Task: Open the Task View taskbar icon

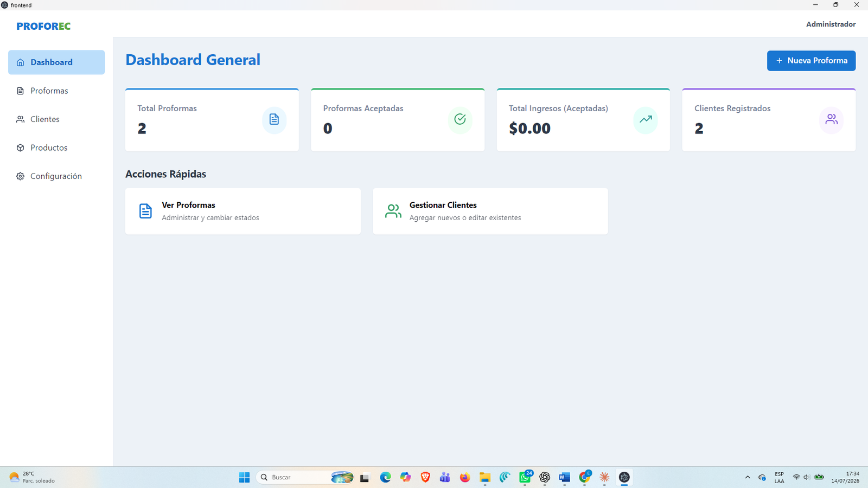Action: click(365, 477)
